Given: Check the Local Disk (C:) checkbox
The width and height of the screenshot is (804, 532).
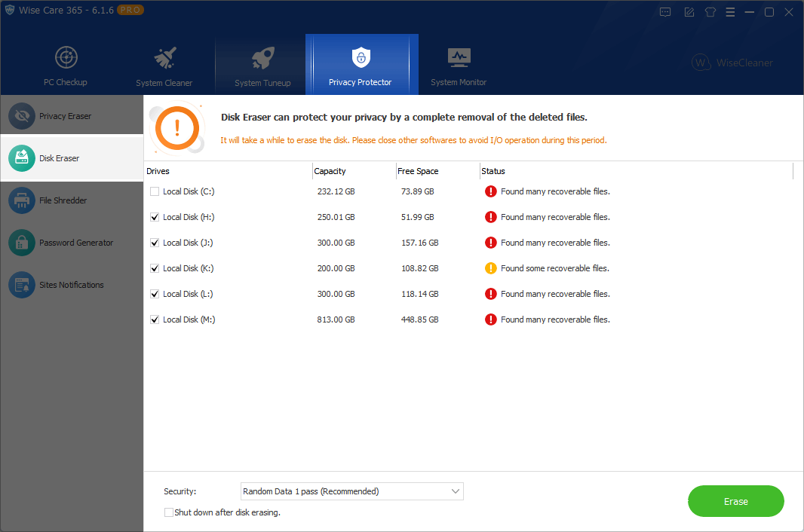Looking at the screenshot, I should coord(155,191).
